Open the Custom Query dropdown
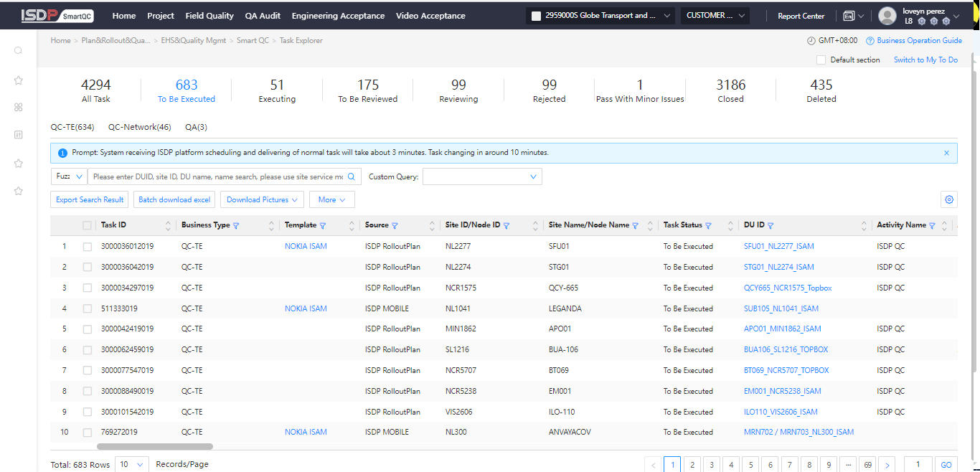 482,176
